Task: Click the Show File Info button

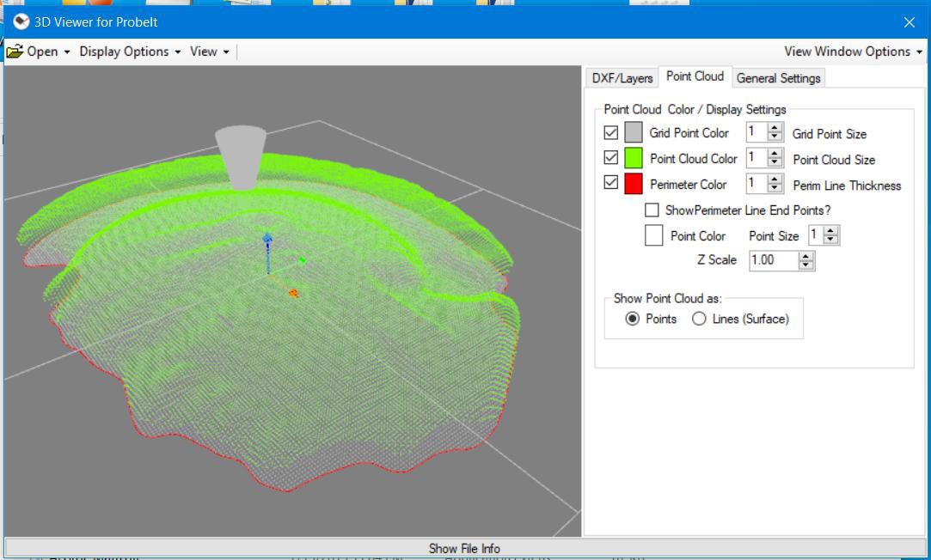Action: [465, 548]
